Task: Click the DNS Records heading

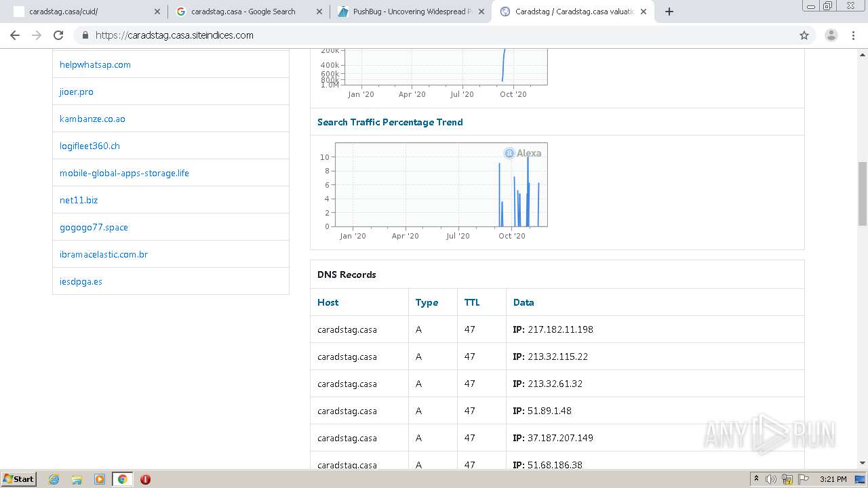Action: pos(347,274)
